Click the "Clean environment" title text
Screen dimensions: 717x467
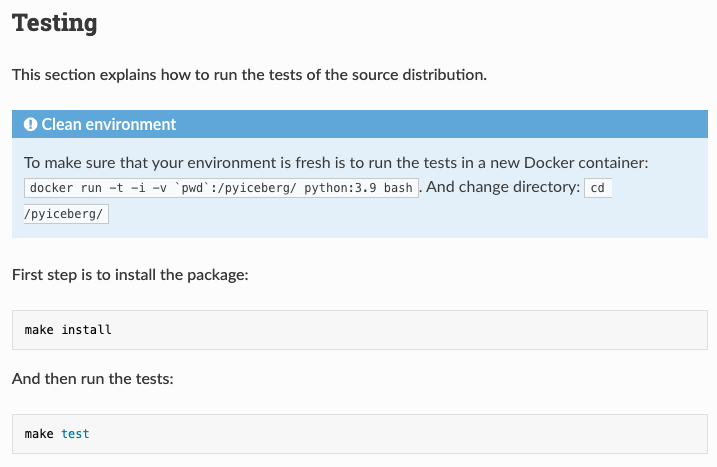(x=108, y=125)
